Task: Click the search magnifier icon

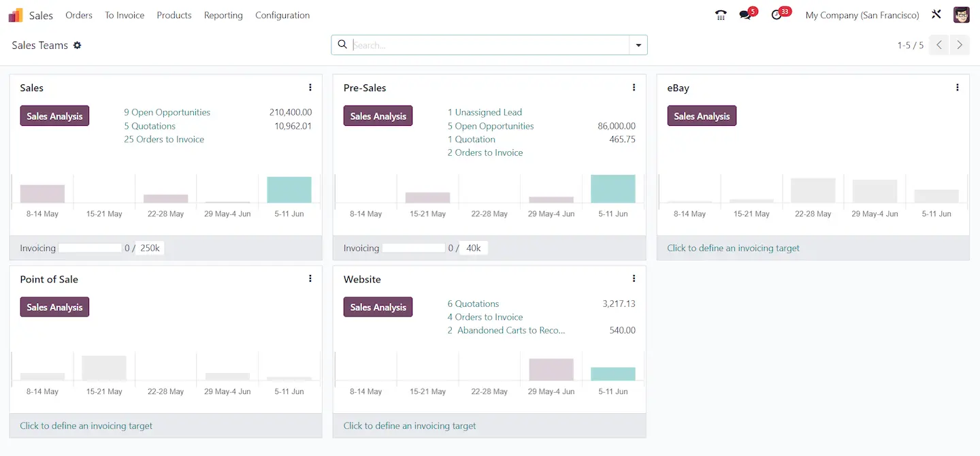Action: [x=342, y=45]
